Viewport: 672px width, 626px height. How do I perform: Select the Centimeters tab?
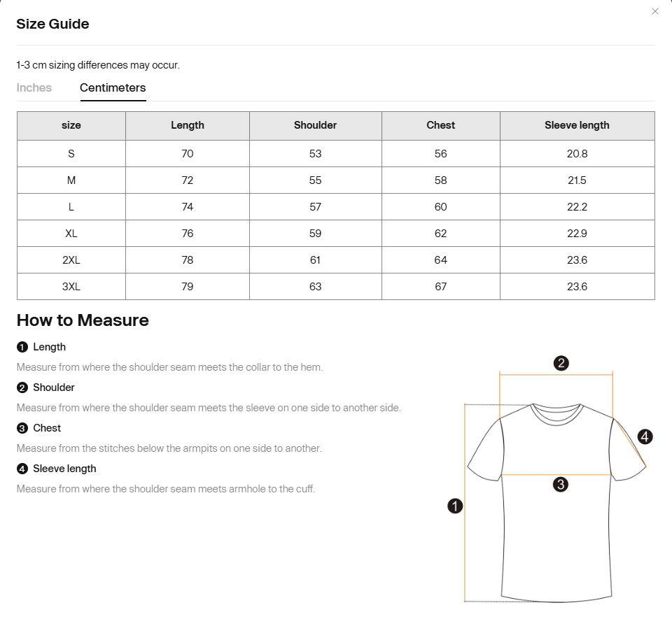point(113,87)
